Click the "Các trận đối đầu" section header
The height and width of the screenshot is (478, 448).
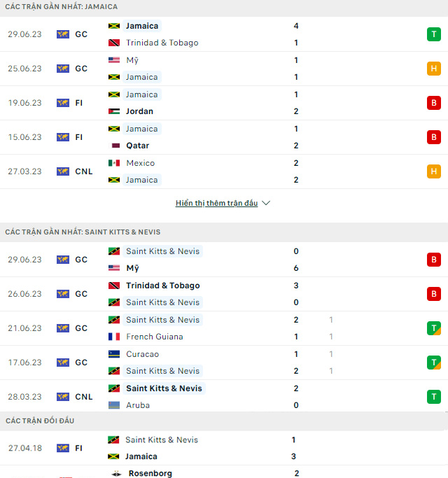[39, 421]
